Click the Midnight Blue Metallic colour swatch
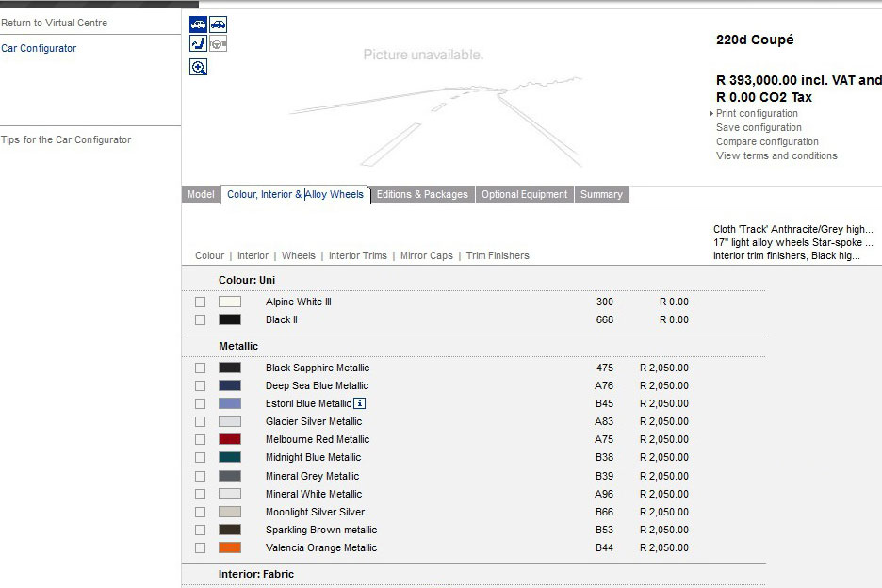Viewport: 882px width, 588px height. point(230,458)
